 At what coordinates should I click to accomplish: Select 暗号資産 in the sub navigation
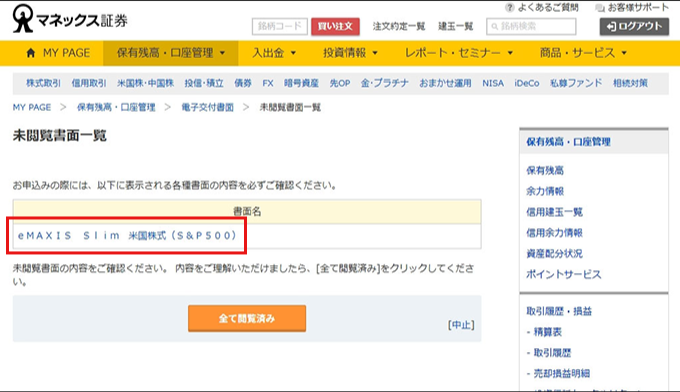click(x=301, y=83)
